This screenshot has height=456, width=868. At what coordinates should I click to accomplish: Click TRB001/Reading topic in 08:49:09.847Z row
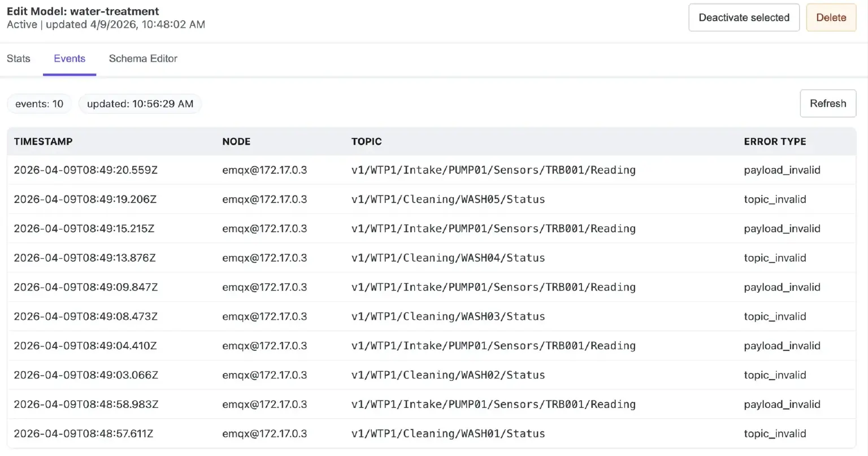click(493, 288)
